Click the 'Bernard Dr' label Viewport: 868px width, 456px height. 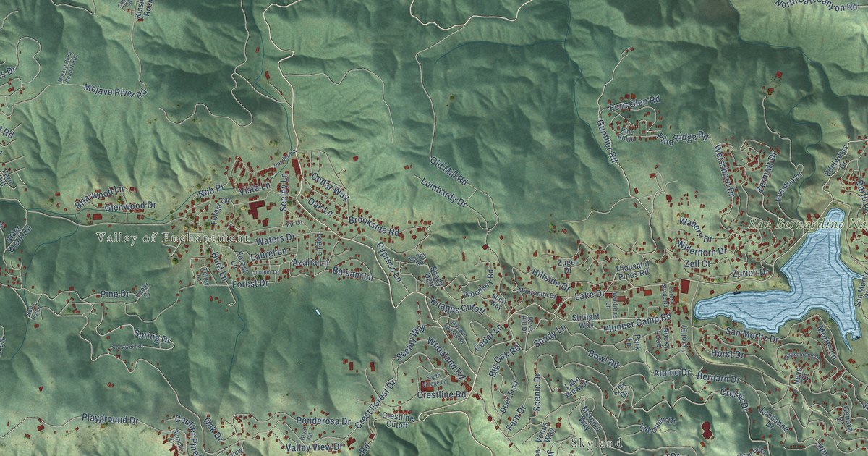point(718,378)
